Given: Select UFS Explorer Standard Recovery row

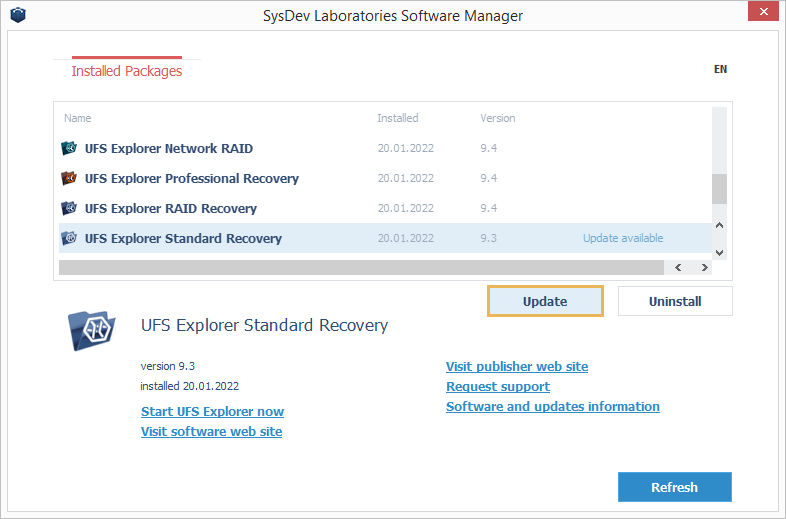Looking at the screenshot, I should [385, 238].
